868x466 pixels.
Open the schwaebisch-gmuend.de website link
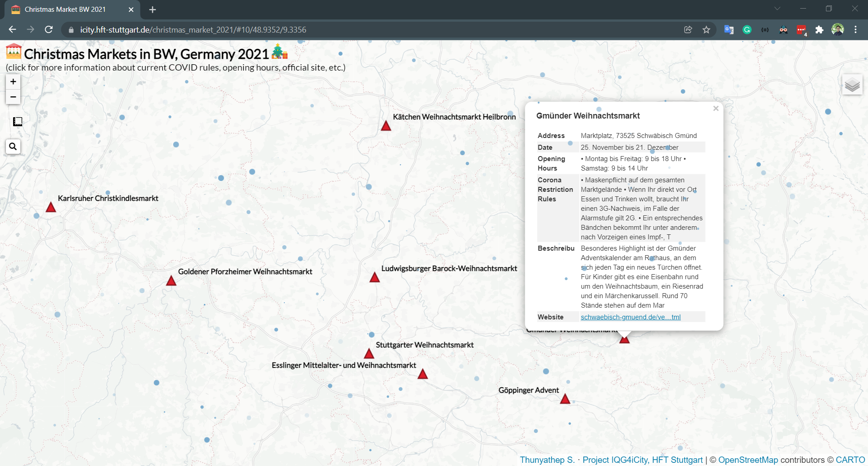coord(631,317)
